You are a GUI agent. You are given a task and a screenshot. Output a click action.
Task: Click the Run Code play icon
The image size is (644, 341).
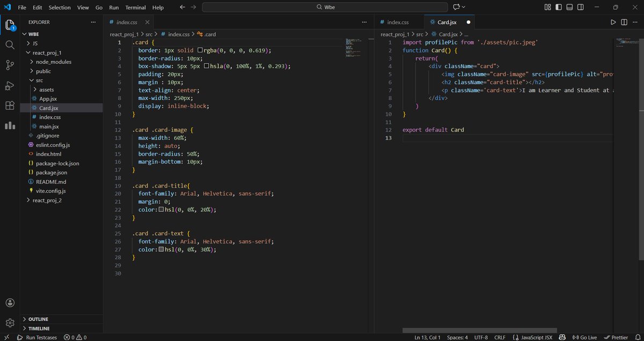[613, 22]
